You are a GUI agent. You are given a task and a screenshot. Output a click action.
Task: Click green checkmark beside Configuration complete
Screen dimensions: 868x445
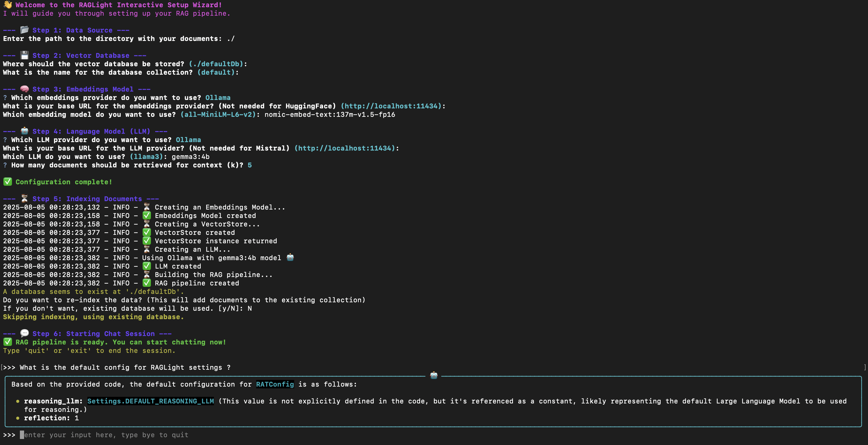point(8,182)
